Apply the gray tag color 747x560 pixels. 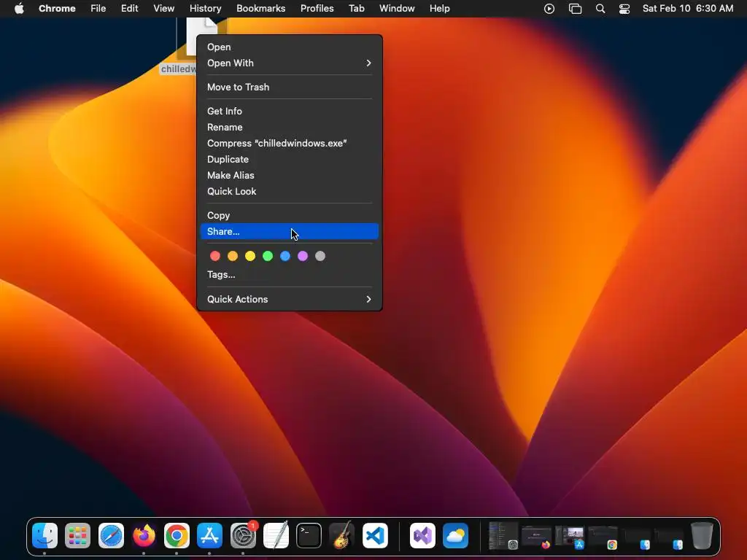(320, 256)
